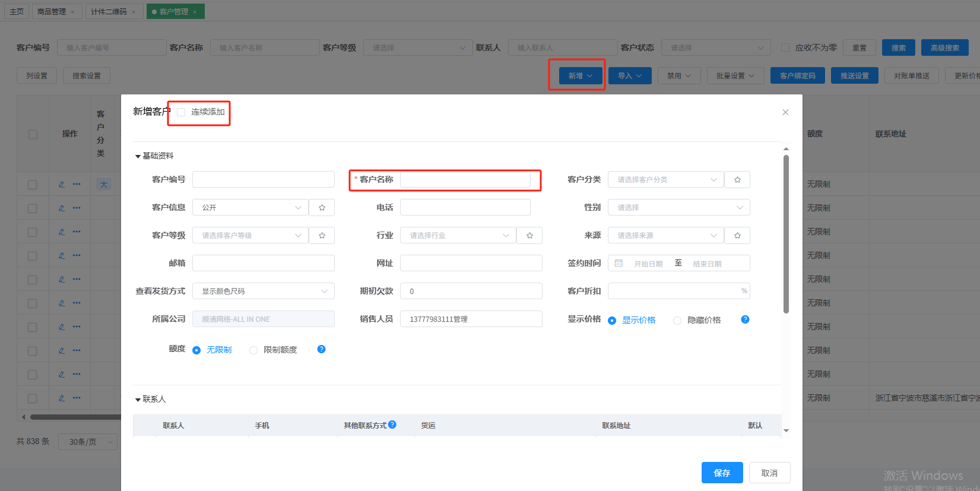
Task: Switch to the 计件二维码 tab
Action: point(109,11)
